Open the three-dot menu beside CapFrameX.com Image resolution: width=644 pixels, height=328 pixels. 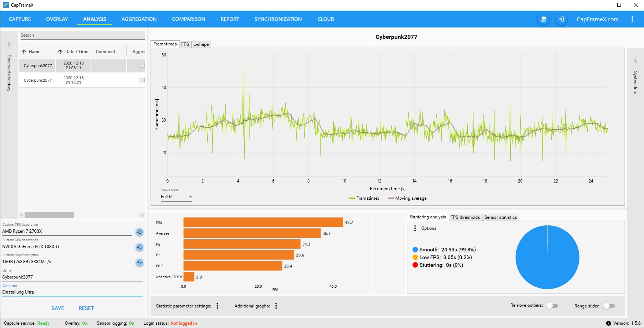click(x=632, y=19)
